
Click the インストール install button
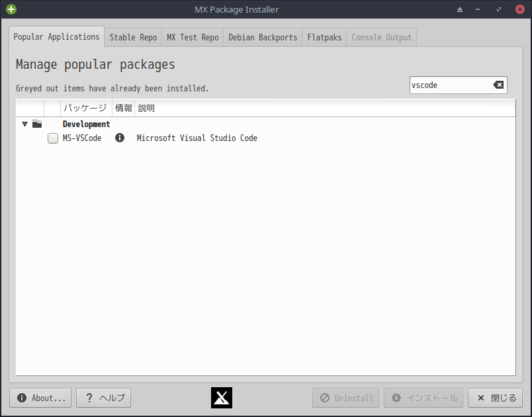(423, 398)
